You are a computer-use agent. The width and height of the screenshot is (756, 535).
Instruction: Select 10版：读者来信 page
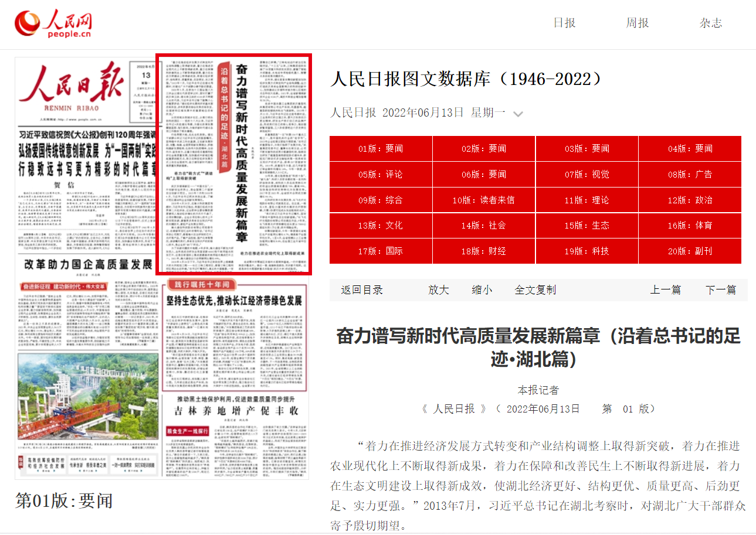click(483, 200)
